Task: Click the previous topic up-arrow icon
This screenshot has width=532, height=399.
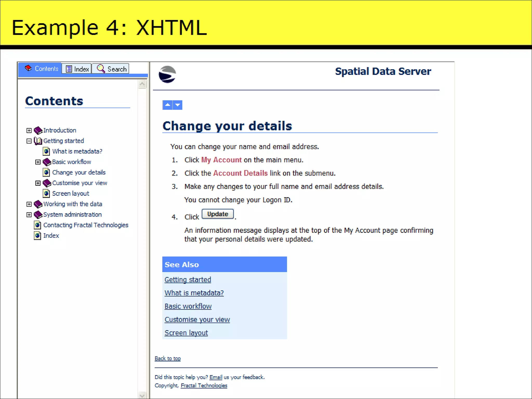Action: [167, 105]
